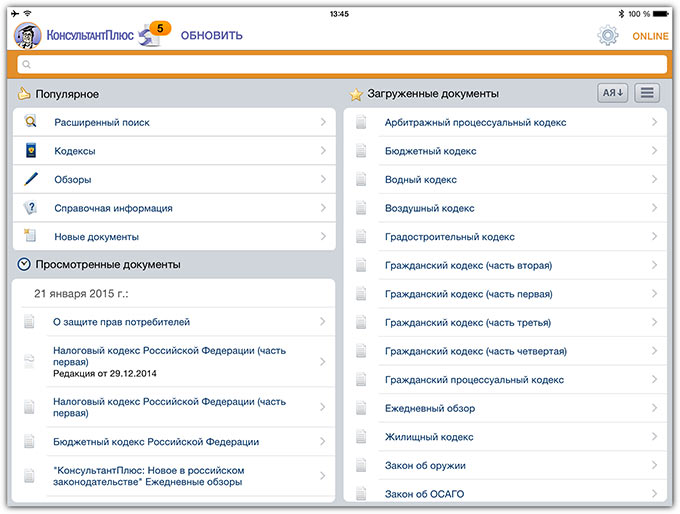Open chevron for О защите прав потребителей
Screen dimensions: 680x514
tap(322, 321)
